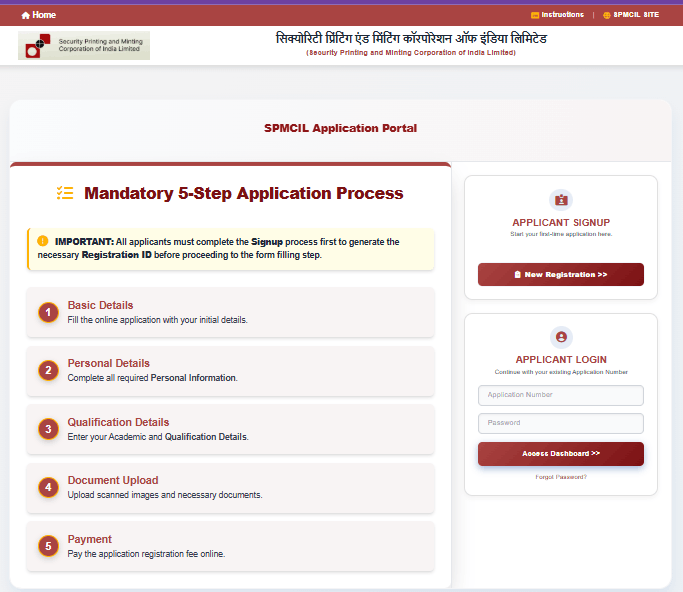Select step 1 number circle
683x592 pixels.
(x=48, y=312)
